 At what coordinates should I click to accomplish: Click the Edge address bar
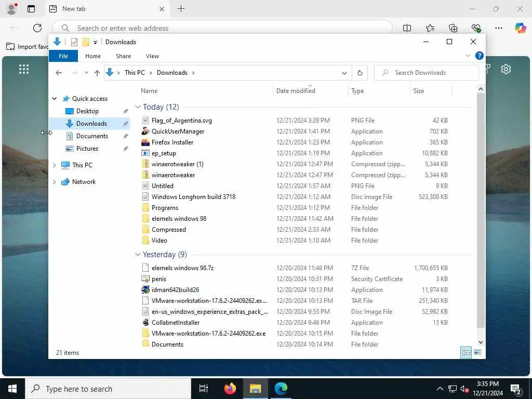222,28
